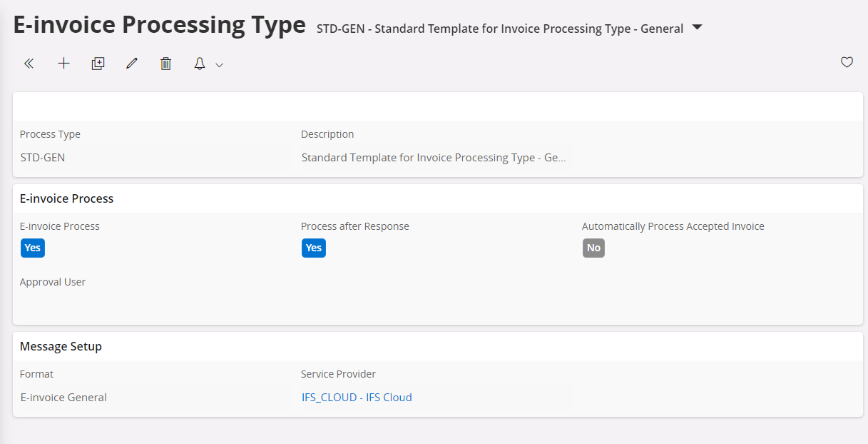The width and height of the screenshot is (868, 444).
Task: Click the truncated Description text link
Action: click(432, 157)
